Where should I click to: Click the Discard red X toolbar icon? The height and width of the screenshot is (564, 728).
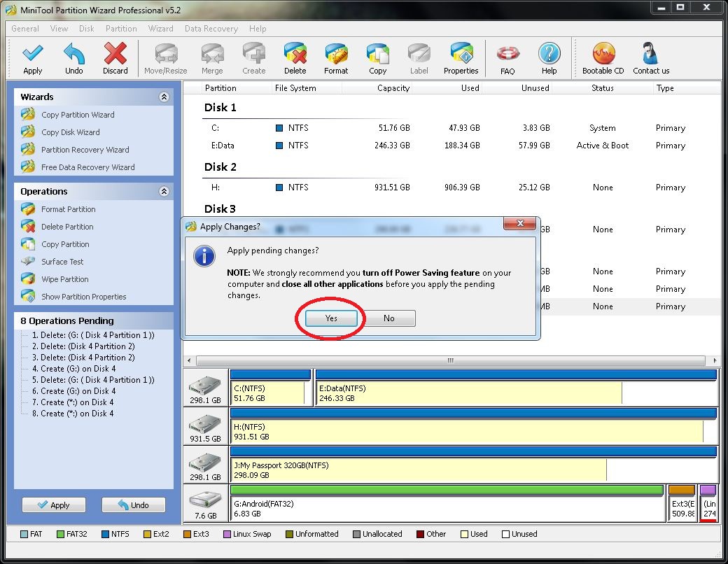(x=115, y=59)
